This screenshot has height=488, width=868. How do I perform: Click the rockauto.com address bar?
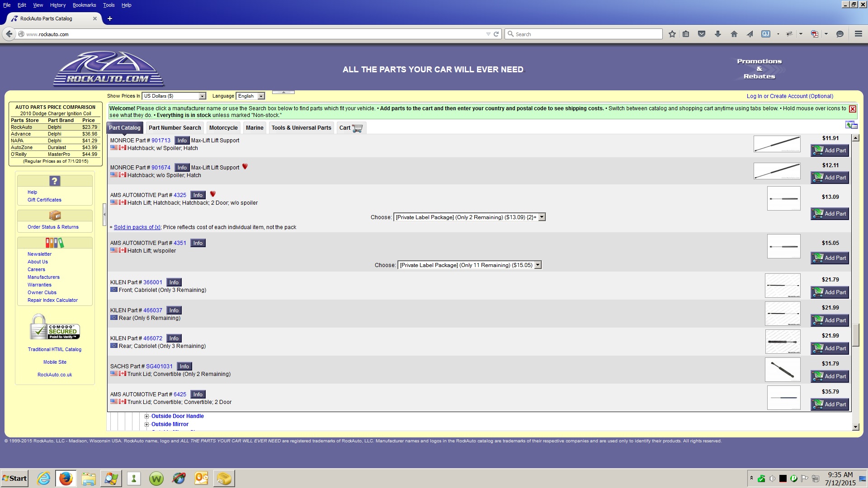coord(253,34)
